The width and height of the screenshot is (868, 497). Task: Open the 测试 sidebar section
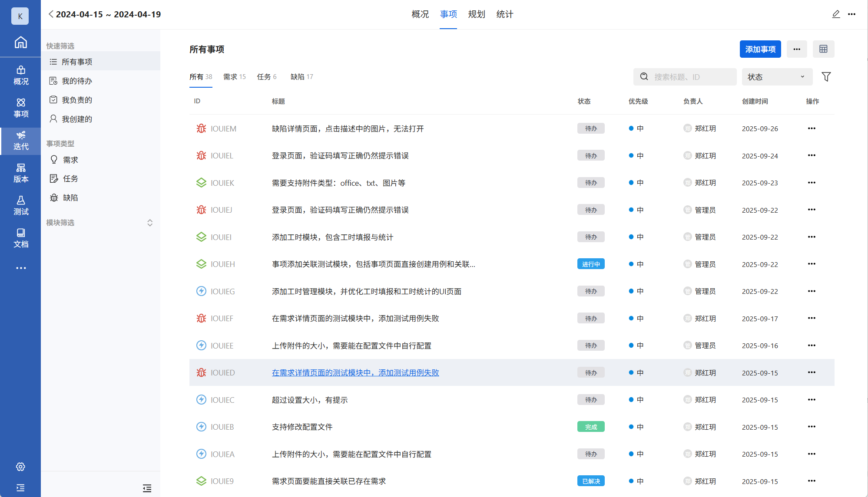pos(20,205)
